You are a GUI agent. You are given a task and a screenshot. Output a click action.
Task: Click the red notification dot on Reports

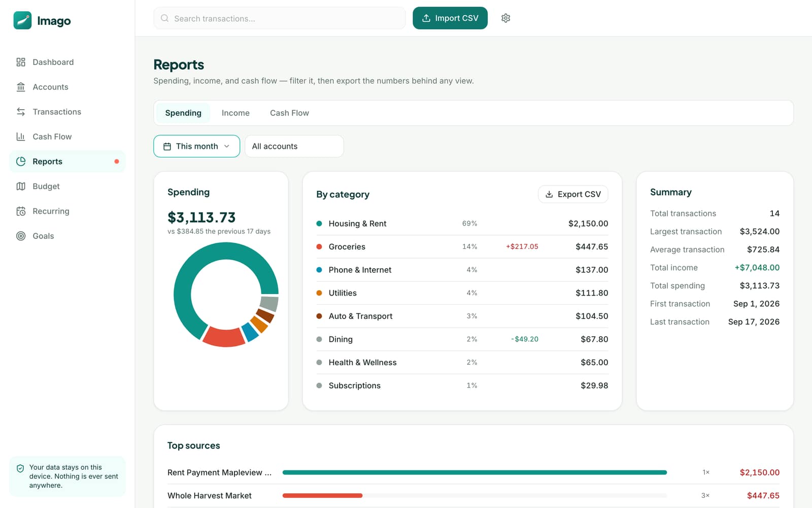117,162
